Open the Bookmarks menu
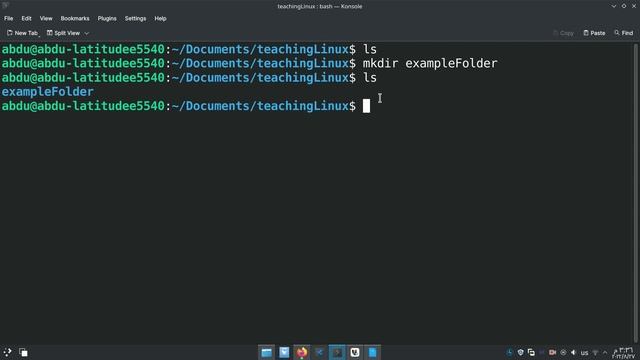 tap(75, 18)
